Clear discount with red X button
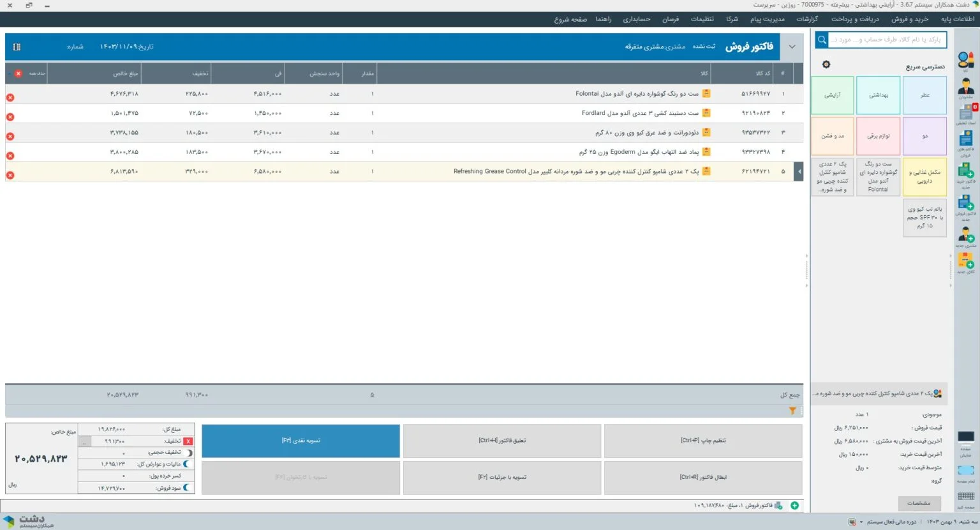The image size is (980, 530). pyautogui.click(x=188, y=441)
